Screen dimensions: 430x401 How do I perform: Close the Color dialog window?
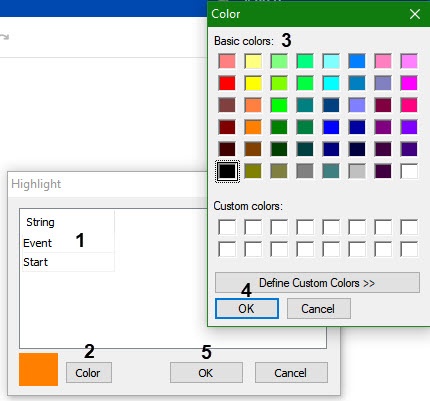[x=415, y=14]
